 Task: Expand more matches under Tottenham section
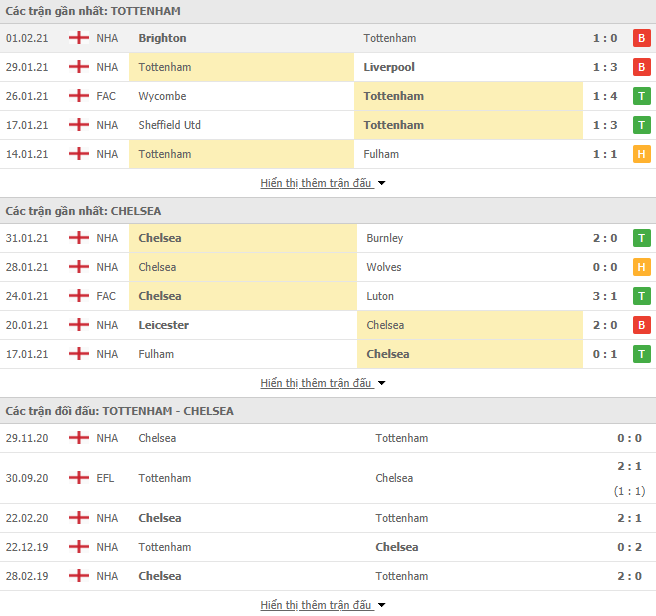pos(323,183)
